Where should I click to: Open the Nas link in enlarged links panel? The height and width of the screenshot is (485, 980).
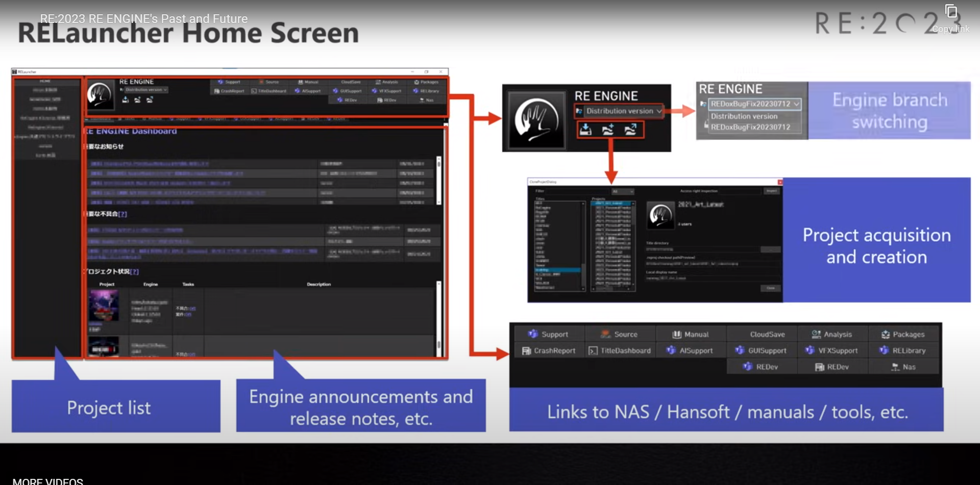pyautogui.click(x=903, y=367)
